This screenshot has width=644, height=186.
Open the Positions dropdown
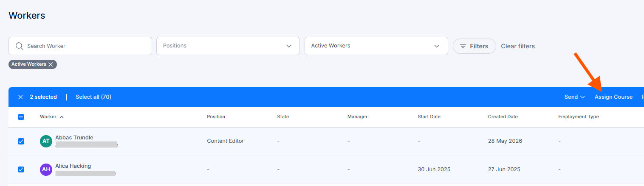pyautogui.click(x=228, y=46)
